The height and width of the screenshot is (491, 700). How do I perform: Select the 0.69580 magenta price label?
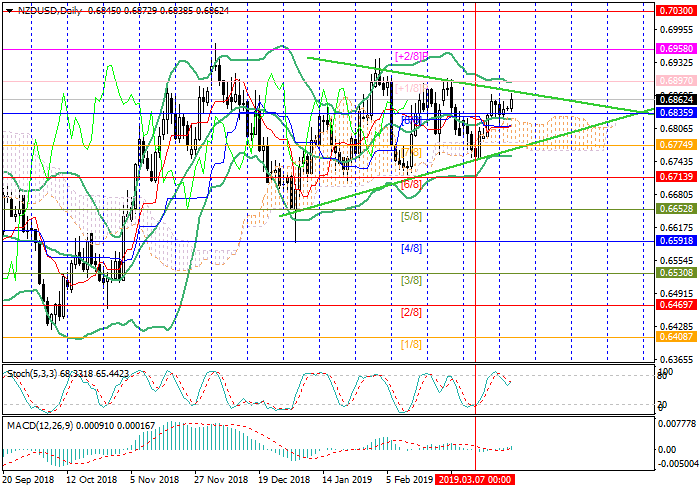click(676, 48)
